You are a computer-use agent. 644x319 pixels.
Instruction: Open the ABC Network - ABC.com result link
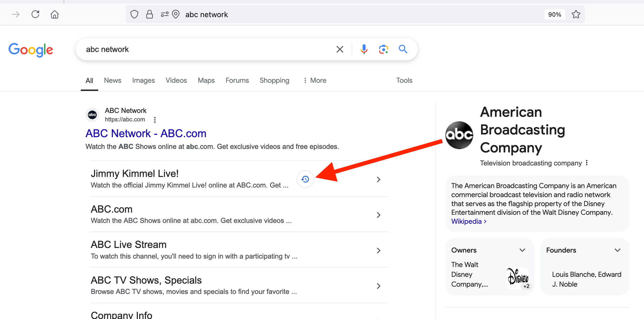146,133
